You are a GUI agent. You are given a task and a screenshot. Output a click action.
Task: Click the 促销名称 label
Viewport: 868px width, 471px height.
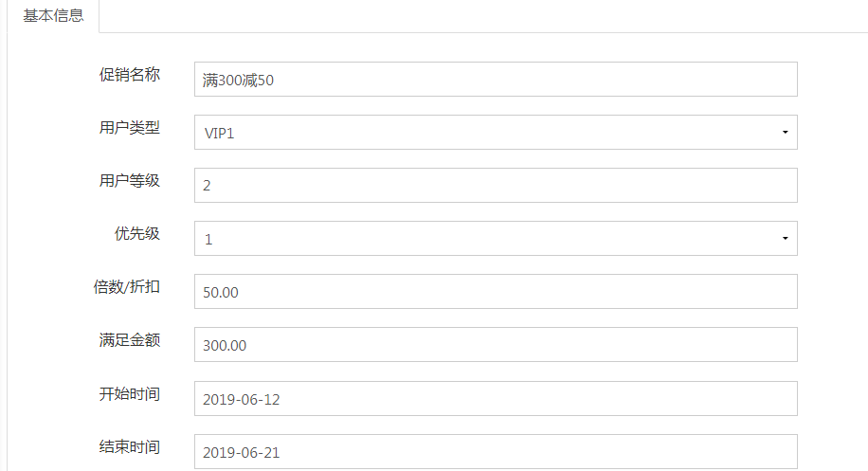(x=130, y=74)
